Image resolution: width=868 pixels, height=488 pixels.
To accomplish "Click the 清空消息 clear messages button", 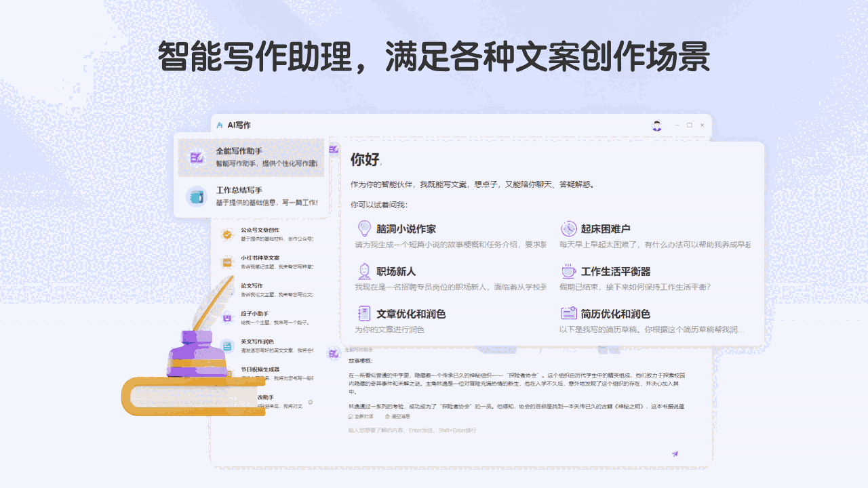I will [397, 416].
